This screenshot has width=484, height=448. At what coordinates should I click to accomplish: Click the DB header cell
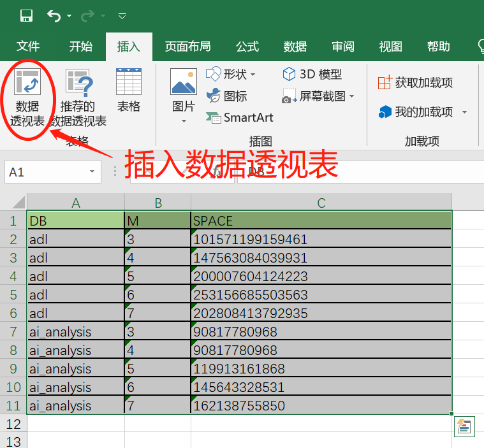[x=76, y=220]
